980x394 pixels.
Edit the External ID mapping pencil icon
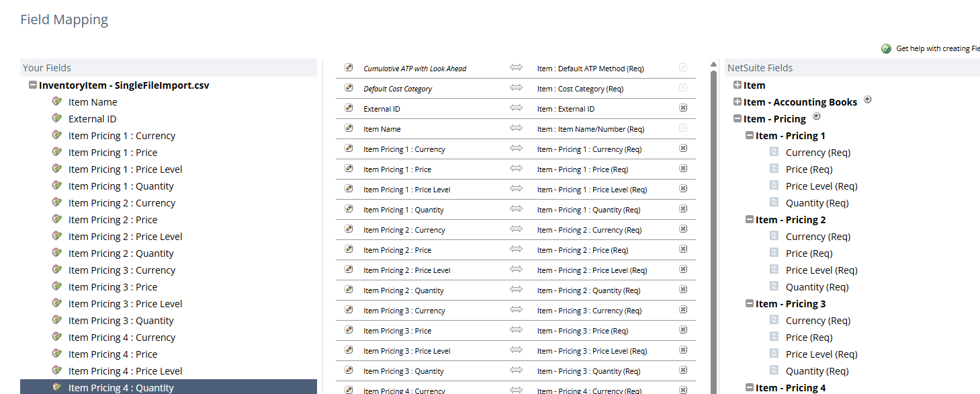[349, 108]
